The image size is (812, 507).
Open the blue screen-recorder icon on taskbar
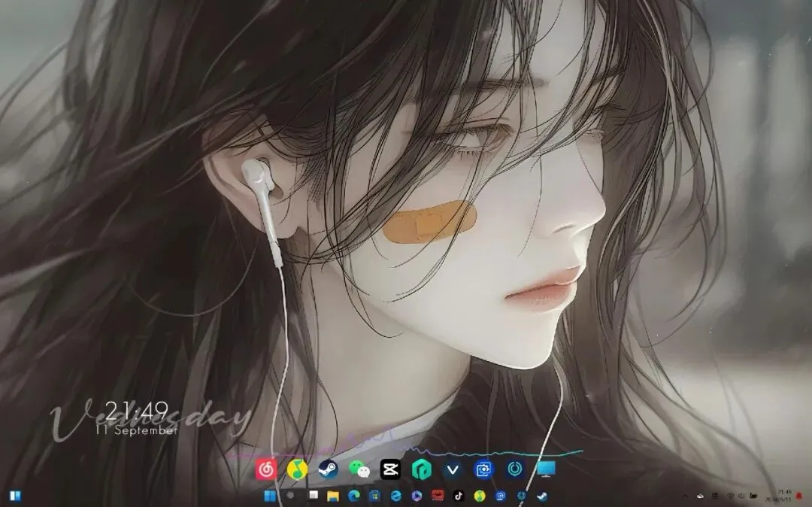pyautogui.click(x=500, y=496)
